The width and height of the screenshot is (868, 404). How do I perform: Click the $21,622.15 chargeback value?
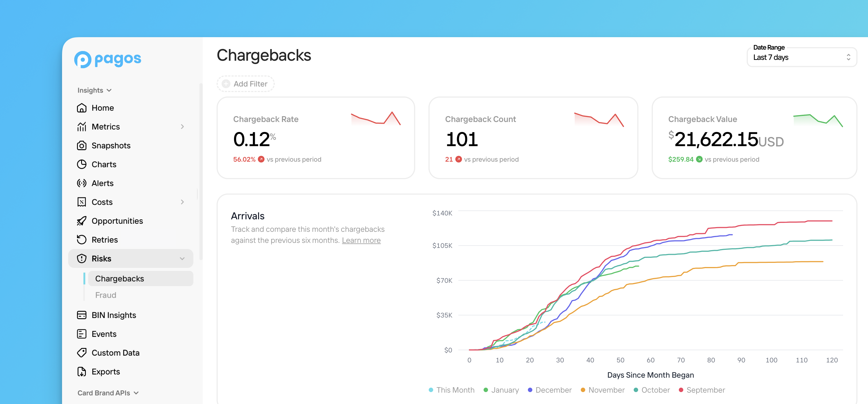click(x=726, y=139)
